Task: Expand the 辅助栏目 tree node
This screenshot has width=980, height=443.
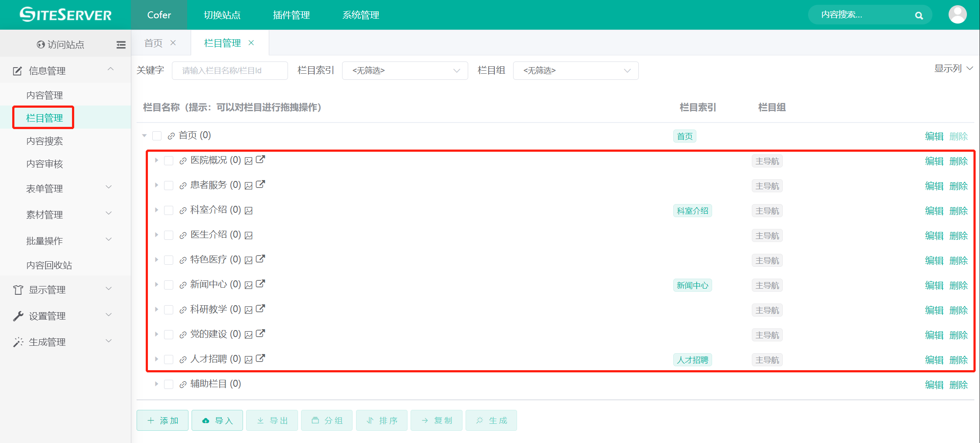Action: (156, 384)
